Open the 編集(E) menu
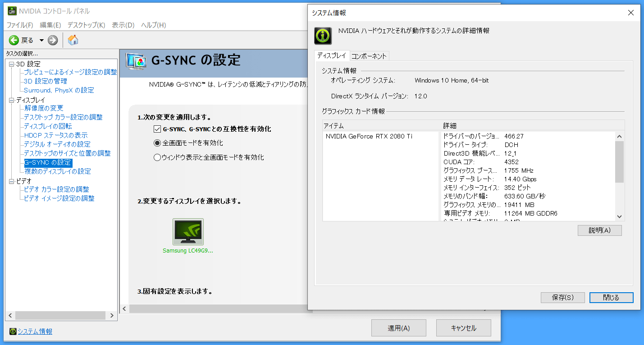 click(x=50, y=25)
